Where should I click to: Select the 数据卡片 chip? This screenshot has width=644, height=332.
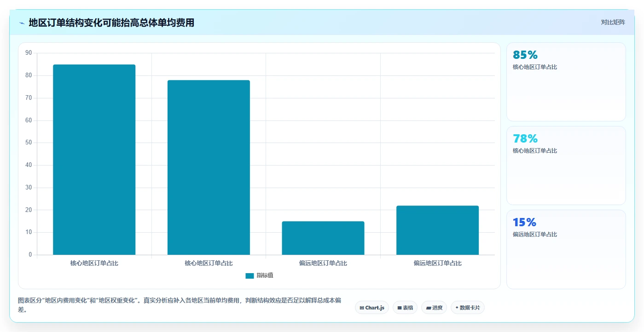pyautogui.click(x=468, y=308)
